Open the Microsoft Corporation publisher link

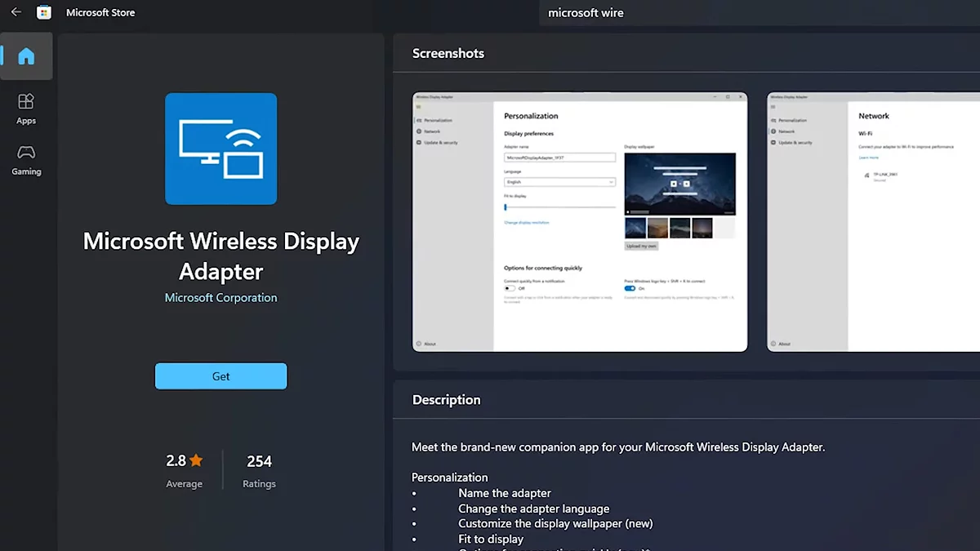point(220,298)
